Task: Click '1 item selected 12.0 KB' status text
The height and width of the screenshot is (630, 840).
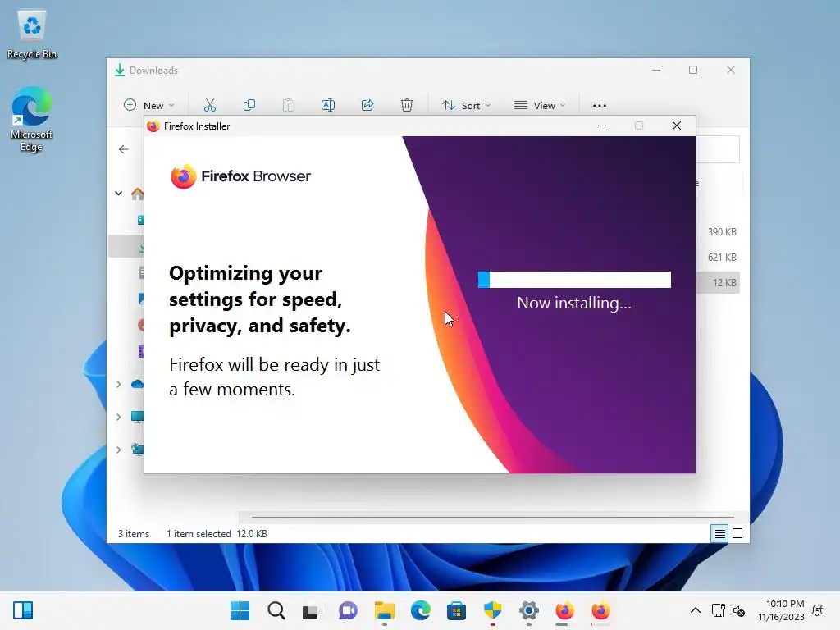Action: (217, 533)
